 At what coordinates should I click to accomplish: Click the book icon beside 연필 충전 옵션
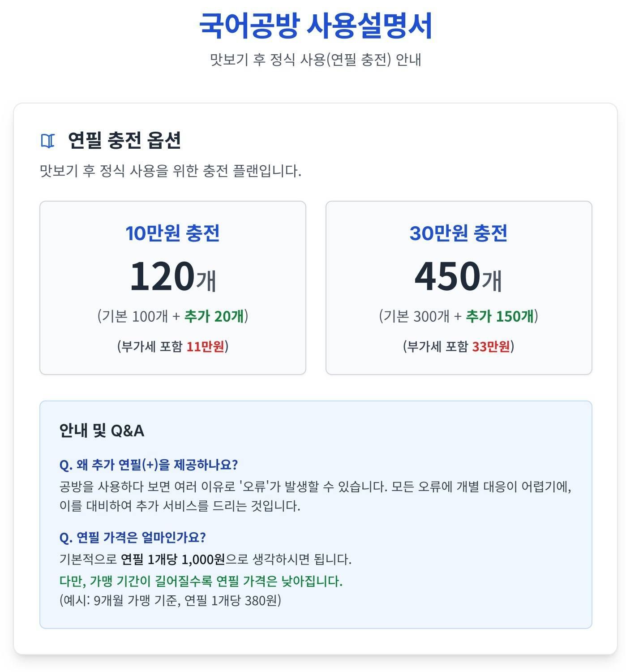coord(47,141)
